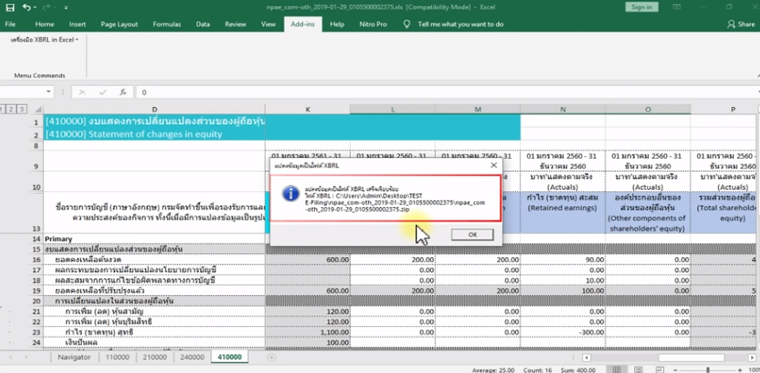Viewport: 760px width, 373px height.
Task: Select the Add-ins ribbon tab
Action: [x=302, y=24]
